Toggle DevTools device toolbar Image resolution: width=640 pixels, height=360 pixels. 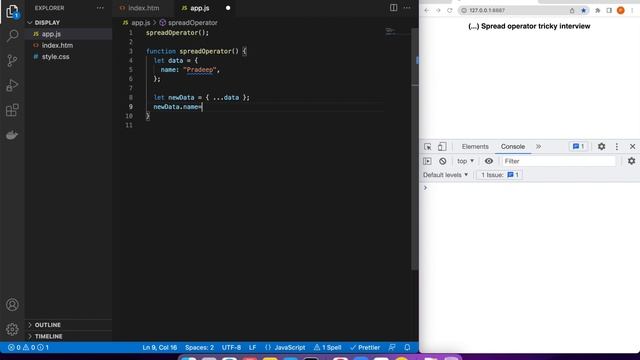[442, 147]
